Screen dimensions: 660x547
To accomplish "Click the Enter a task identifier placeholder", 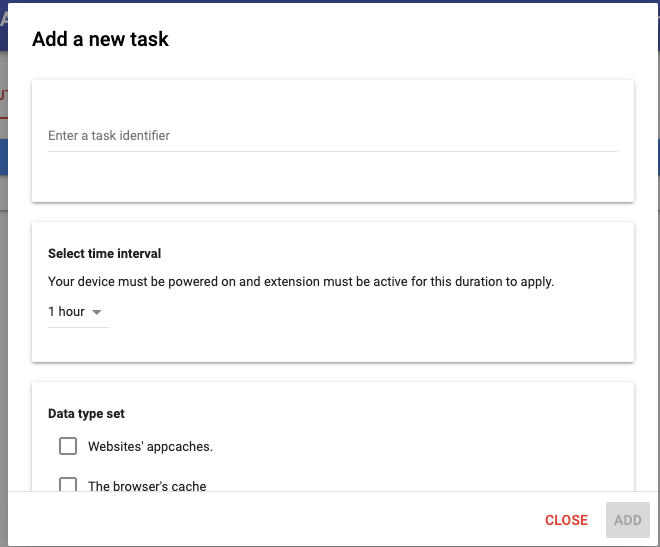I will (x=109, y=136).
